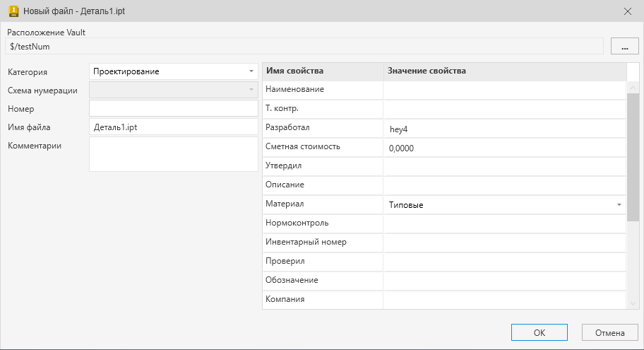Screen dimensions: 644x350
Task: Edit the Наименование property value cell
Action: (504, 90)
